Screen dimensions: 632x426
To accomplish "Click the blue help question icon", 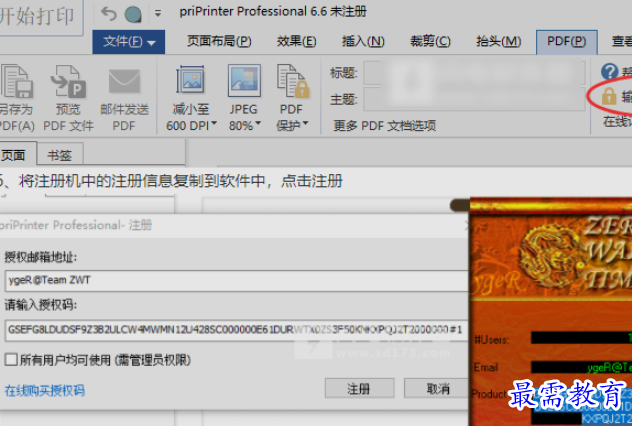I will click(x=609, y=72).
